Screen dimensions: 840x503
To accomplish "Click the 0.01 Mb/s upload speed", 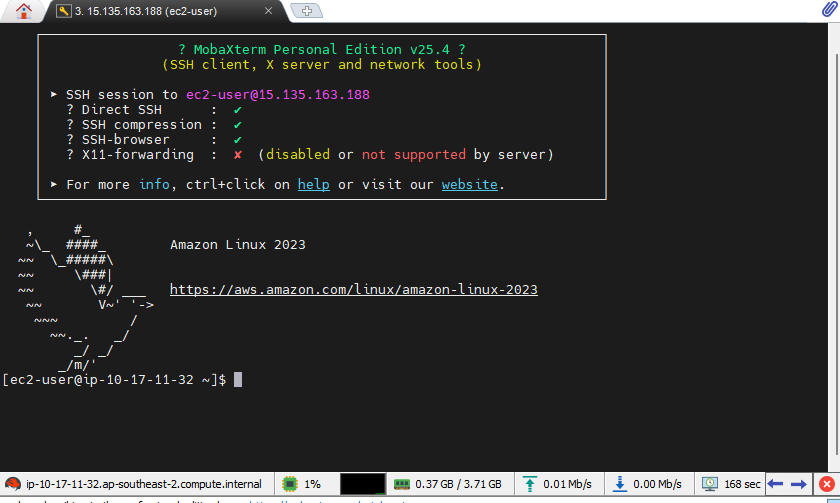I will point(567,484).
